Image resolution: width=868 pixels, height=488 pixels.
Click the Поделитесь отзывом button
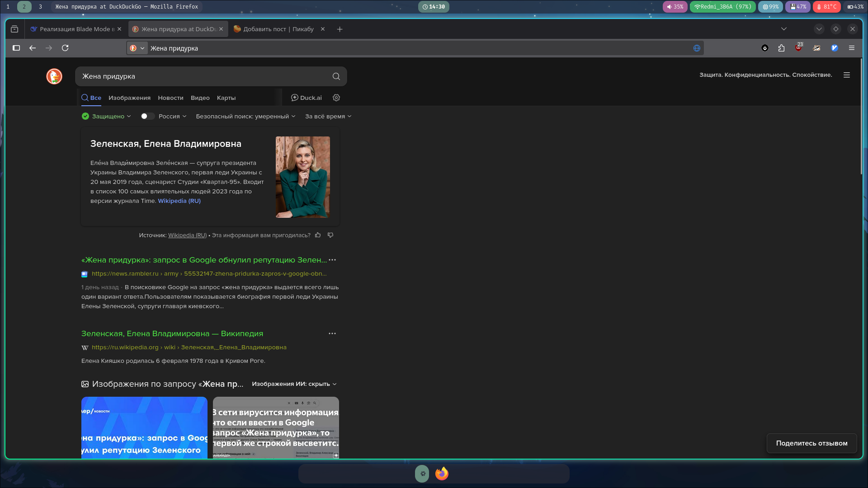[x=811, y=443]
